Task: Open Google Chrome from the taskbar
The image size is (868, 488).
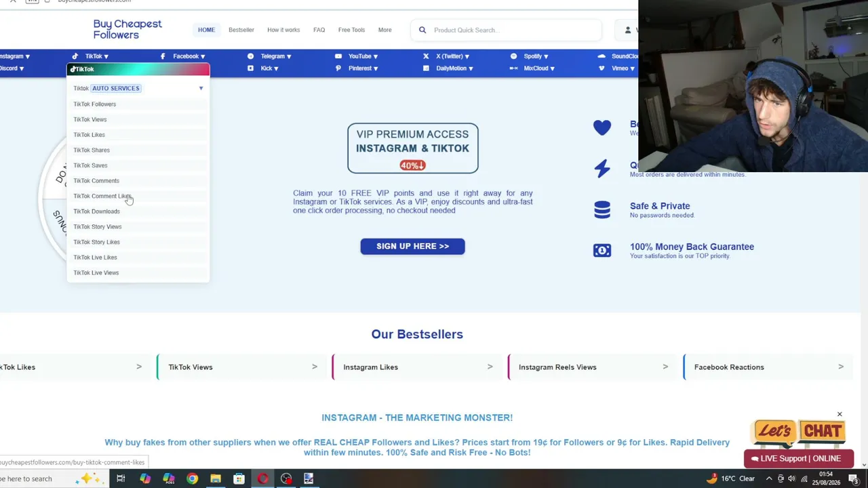Action: (x=193, y=479)
